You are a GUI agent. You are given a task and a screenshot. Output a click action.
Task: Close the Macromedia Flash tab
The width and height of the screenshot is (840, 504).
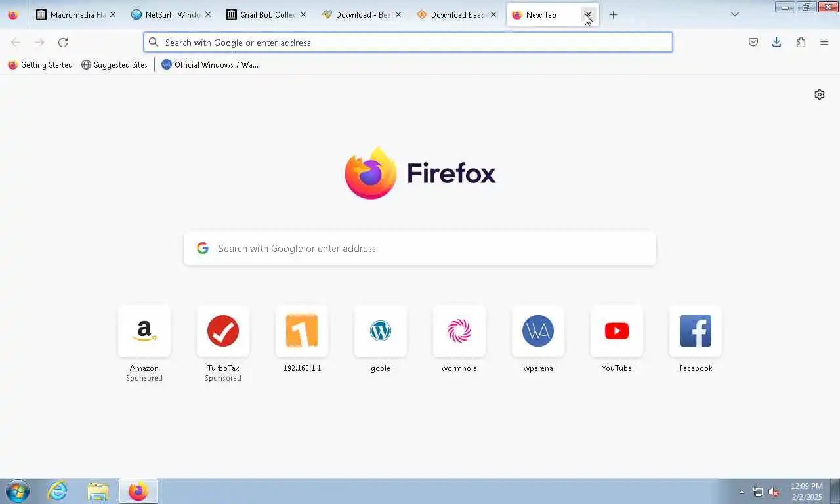(x=113, y=14)
